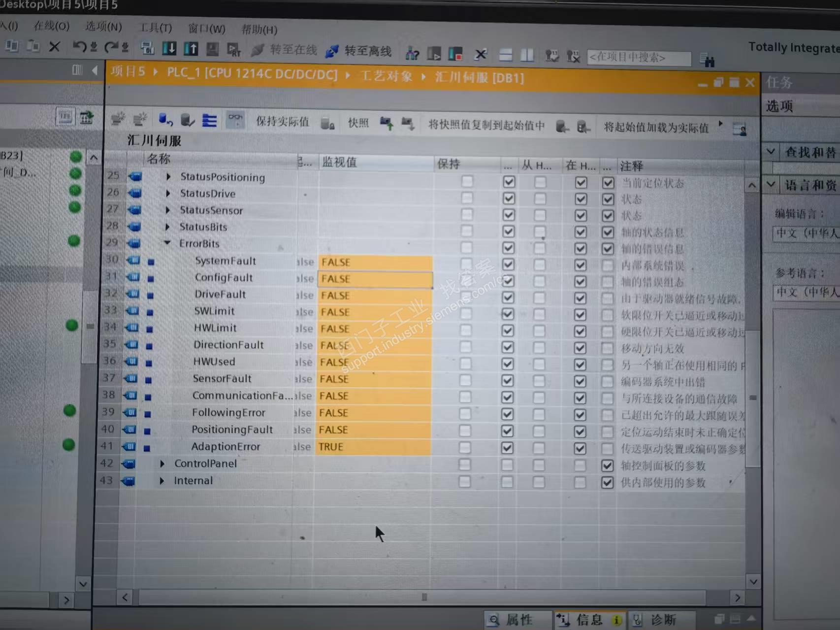Toggle Retain checkbox for FollowingError
Screen dimensions: 840x630
(x=465, y=414)
